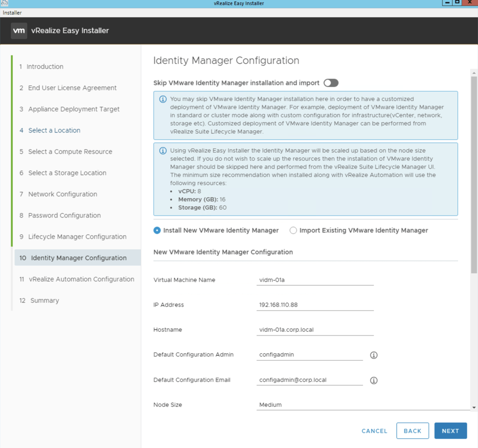Click info icon in node size scaling notice
Screen dimensions: 478x448
163,151
